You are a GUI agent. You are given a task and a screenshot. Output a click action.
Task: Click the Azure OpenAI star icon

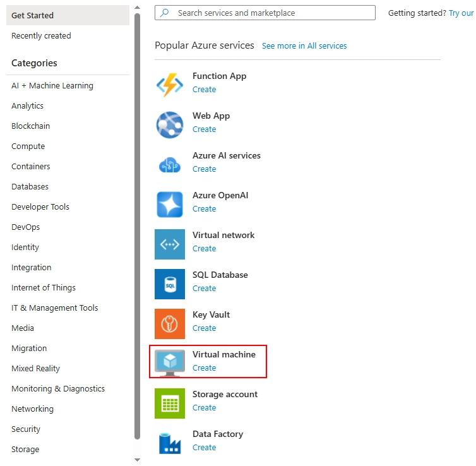tap(170, 205)
